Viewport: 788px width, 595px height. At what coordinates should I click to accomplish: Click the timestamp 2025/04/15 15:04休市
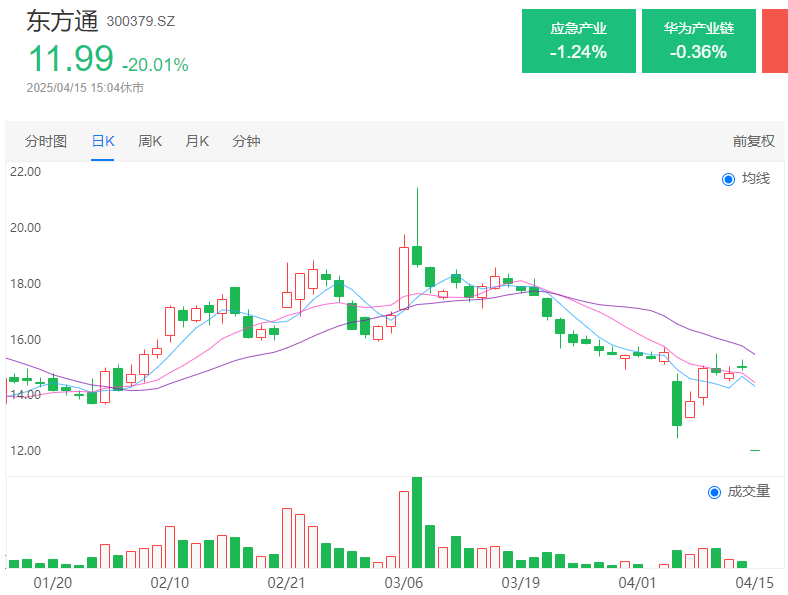[x=85, y=88]
